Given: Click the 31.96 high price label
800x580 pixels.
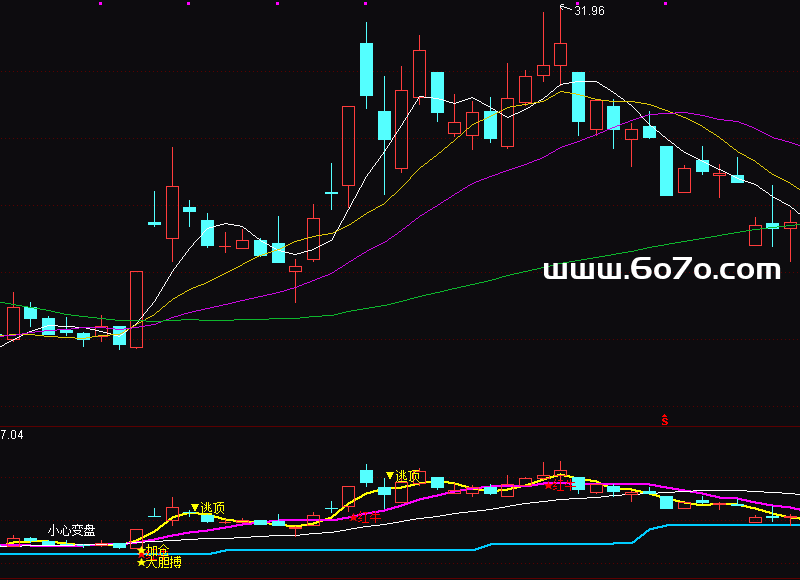Looking at the screenshot, I should [589, 11].
